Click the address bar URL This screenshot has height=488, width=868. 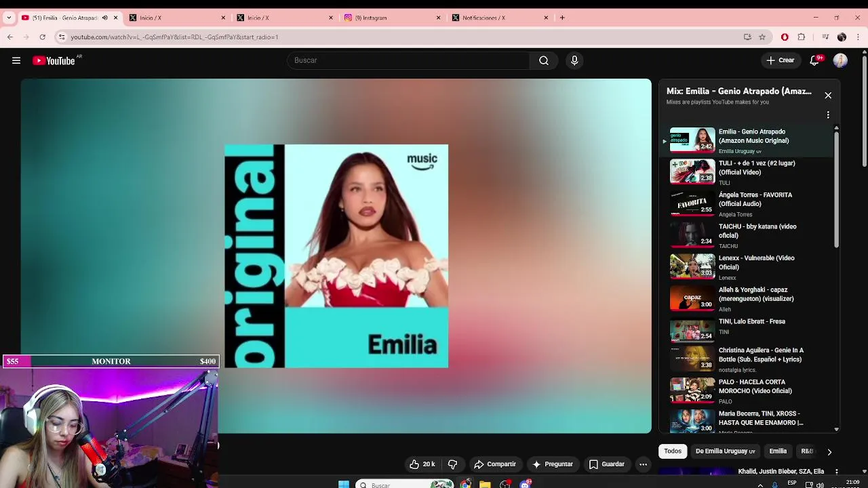coord(174,37)
